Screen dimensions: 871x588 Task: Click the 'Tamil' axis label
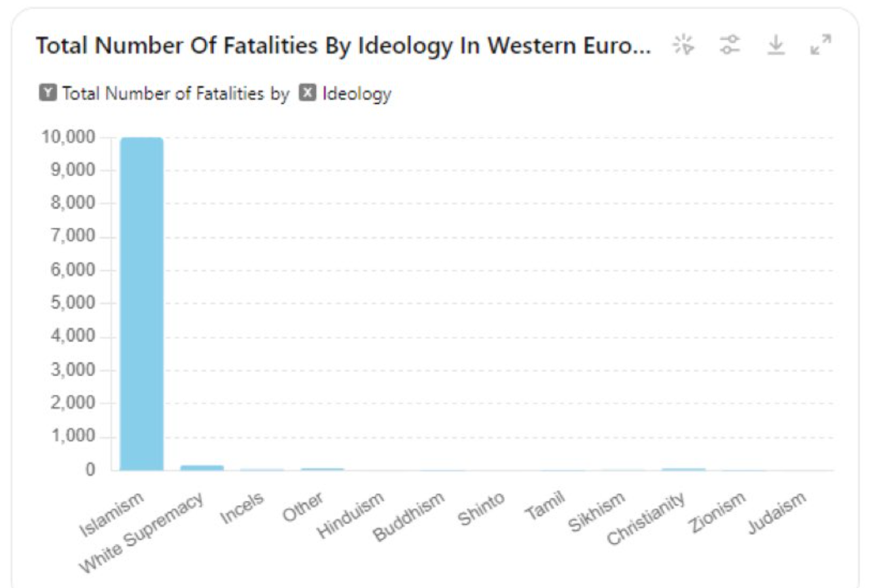click(x=545, y=507)
